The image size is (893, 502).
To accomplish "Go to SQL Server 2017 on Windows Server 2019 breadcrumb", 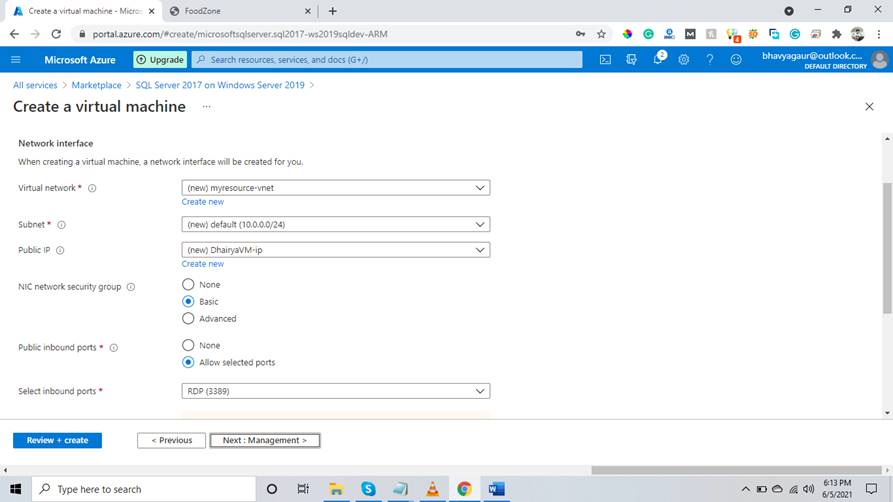I will coord(220,85).
